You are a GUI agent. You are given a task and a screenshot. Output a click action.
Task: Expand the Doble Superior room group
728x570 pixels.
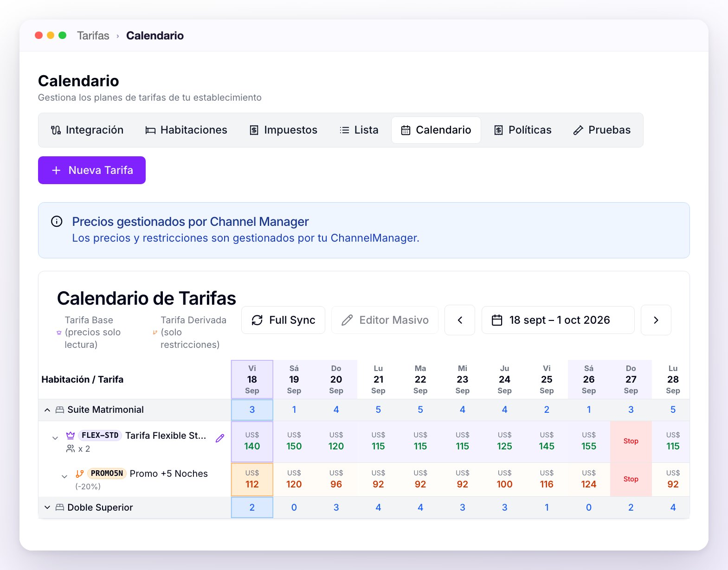[47, 507]
